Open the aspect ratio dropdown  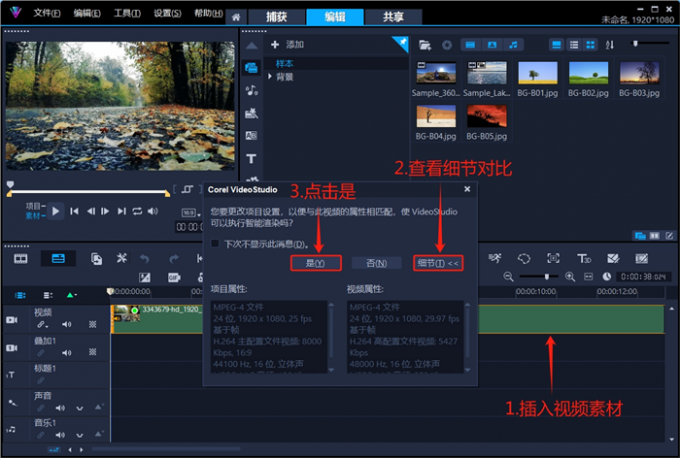[x=191, y=213]
